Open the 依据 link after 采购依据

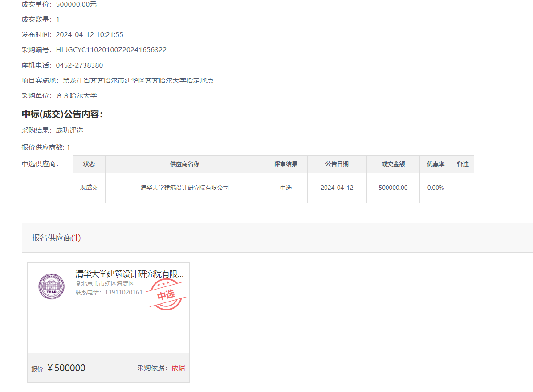point(178,368)
